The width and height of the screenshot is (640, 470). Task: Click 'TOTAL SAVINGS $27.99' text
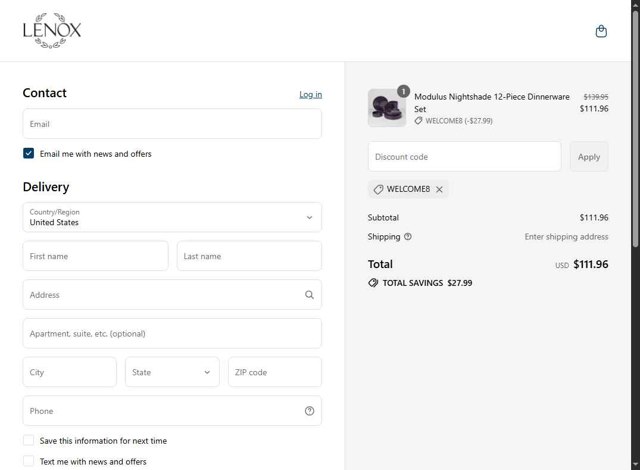coord(427,283)
